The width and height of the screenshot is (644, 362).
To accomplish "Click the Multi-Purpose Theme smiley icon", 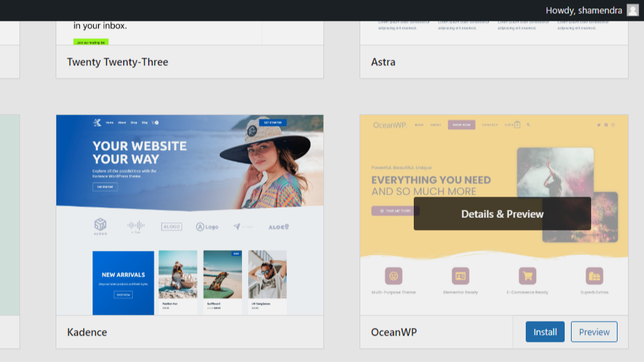I will point(394,276).
